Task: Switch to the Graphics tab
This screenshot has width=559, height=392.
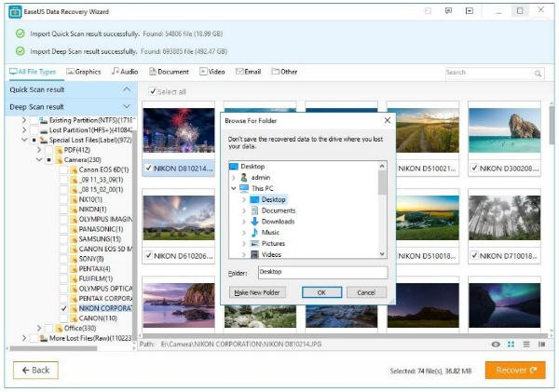Action: (x=84, y=72)
